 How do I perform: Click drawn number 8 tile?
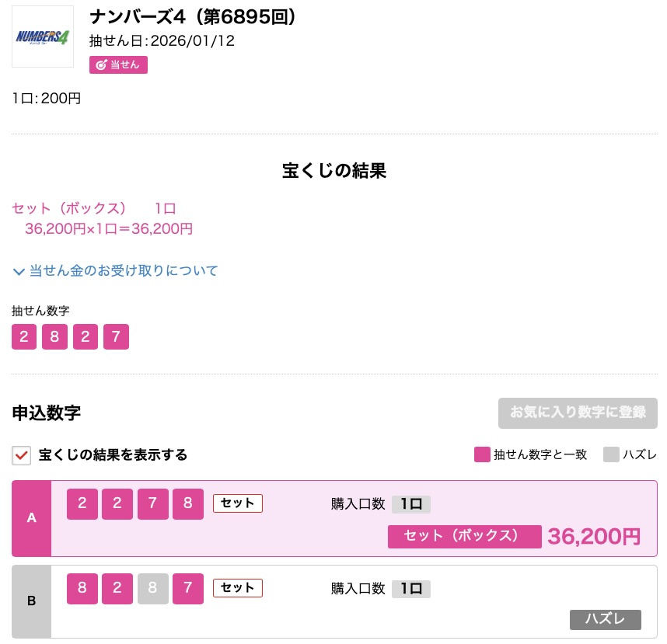55,337
